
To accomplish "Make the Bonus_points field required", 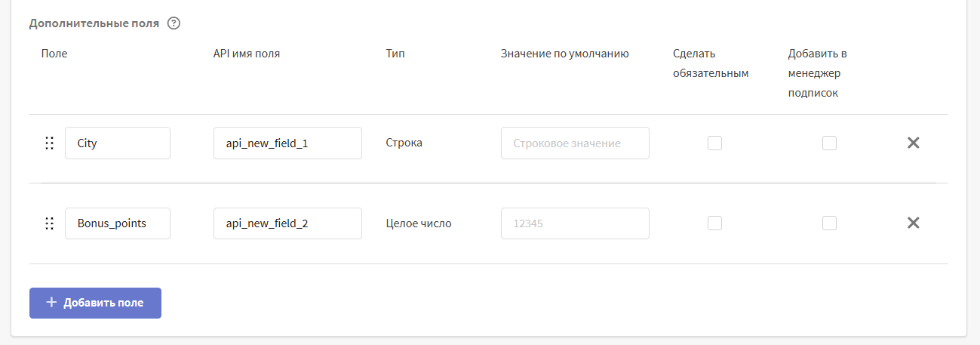I will [714, 223].
